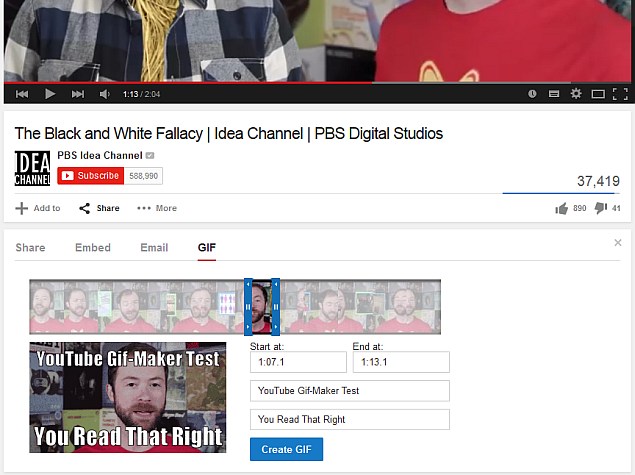Screen dimensions: 635x475
Task: Open player settings gear
Action: point(576,94)
